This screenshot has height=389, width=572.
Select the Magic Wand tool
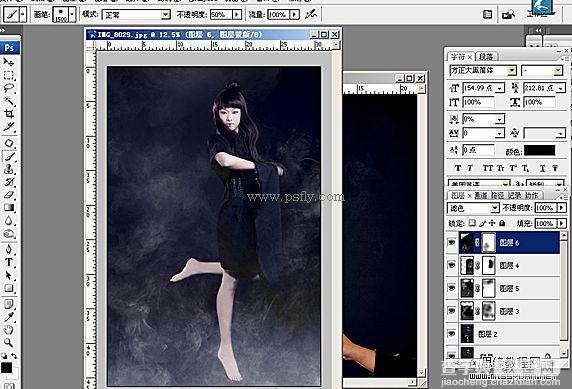point(8,101)
